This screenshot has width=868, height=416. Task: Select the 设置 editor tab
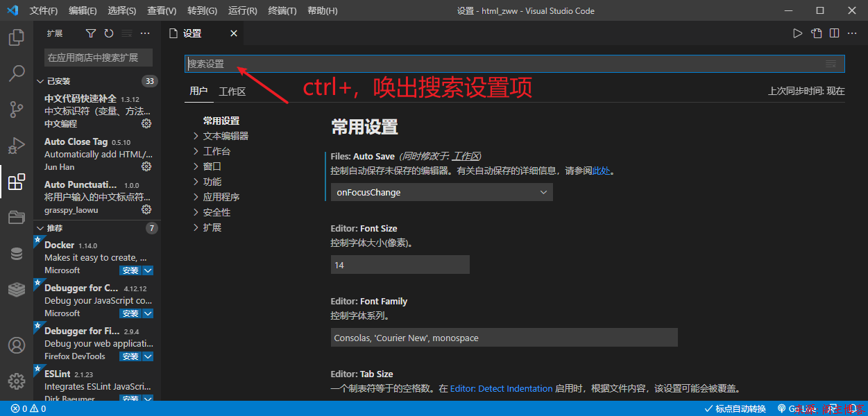[203, 33]
